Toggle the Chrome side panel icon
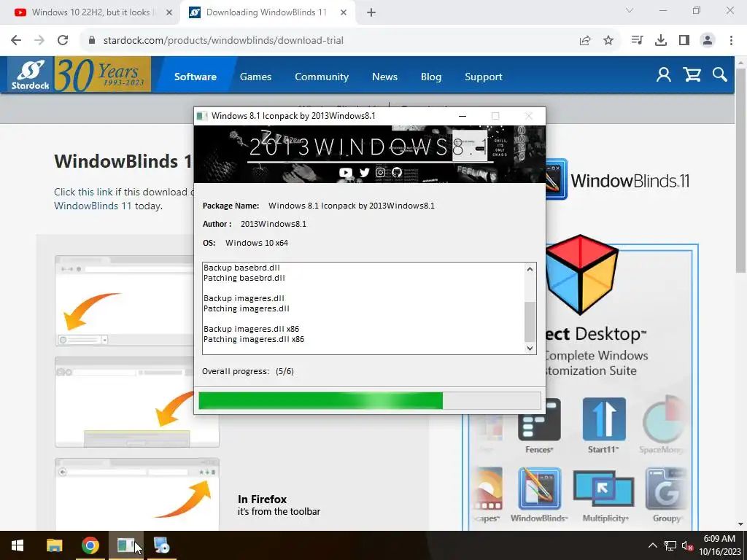 pos(684,41)
